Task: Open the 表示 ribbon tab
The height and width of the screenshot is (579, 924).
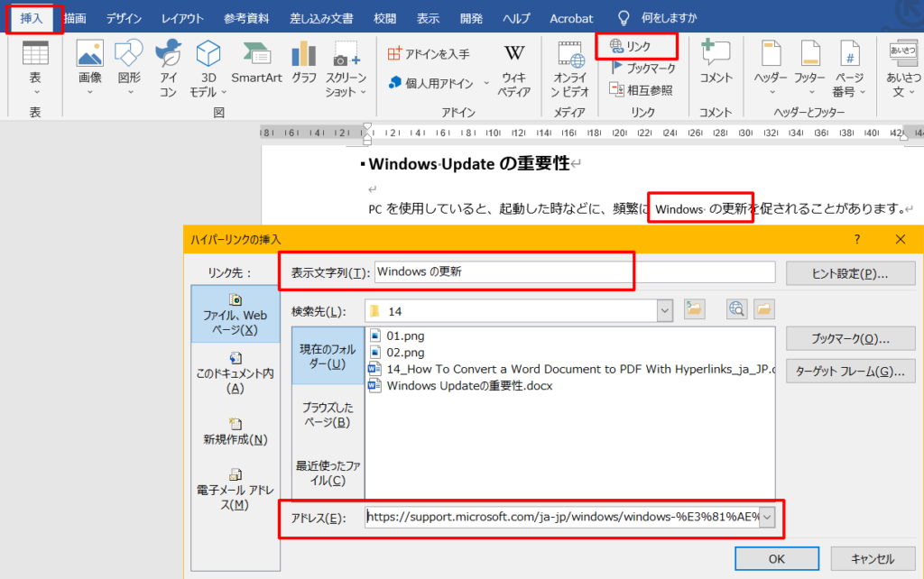Action: [428, 18]
